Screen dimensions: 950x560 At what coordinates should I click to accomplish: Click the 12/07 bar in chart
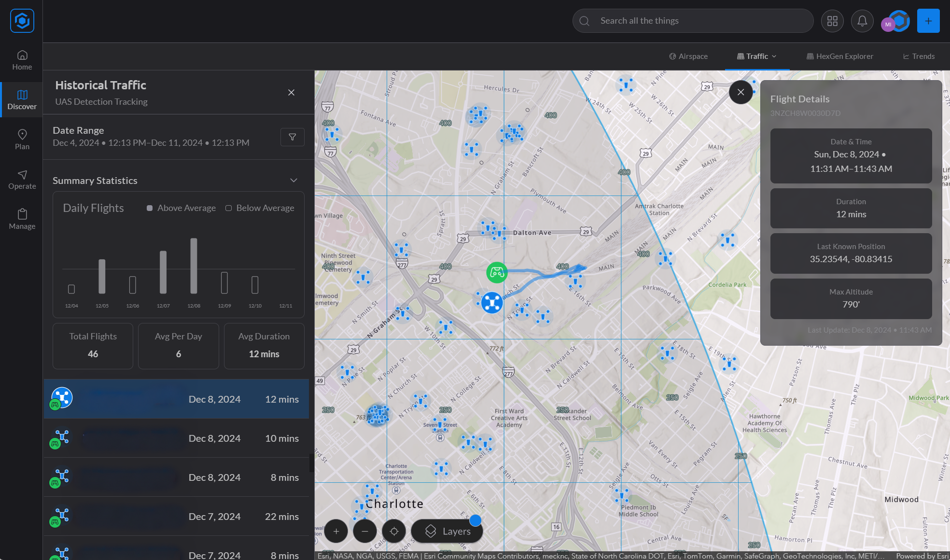point(163,272)
